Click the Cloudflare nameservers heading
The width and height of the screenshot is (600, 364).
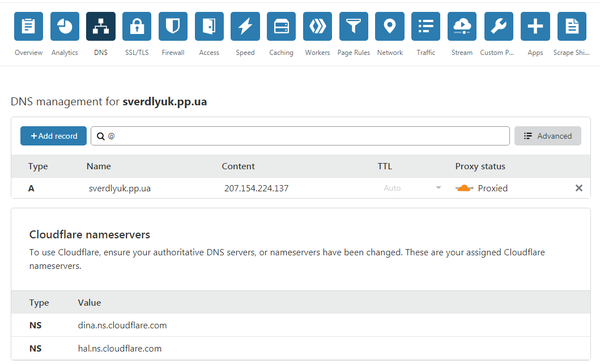coord(90,234)
